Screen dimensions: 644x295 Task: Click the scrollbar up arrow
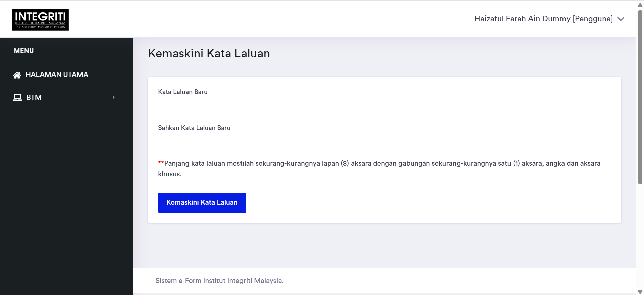point(640,5)
